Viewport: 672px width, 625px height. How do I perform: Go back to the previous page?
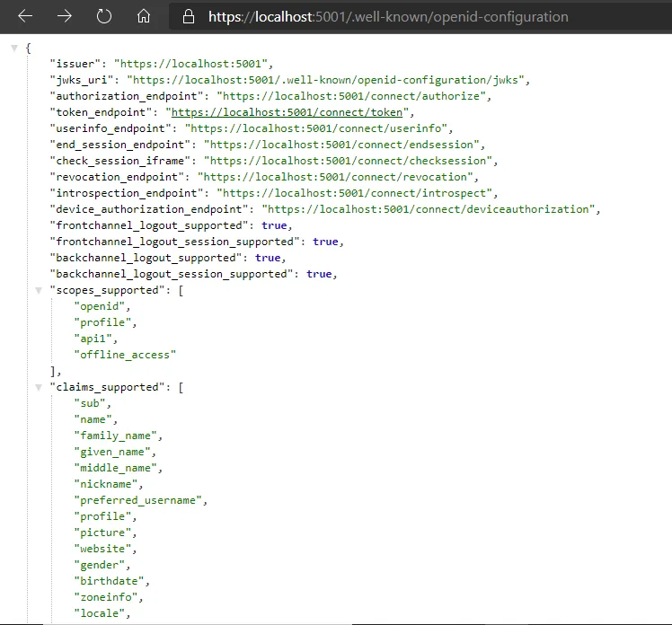coord(25,17)
